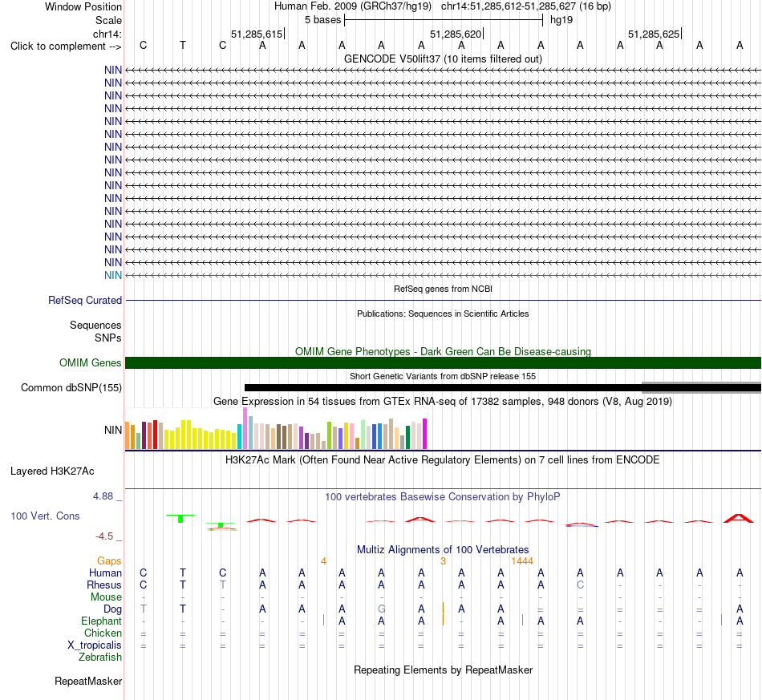Click the Scale label
762x700 pixels.
pyautogui.click(x=108, y=20)
